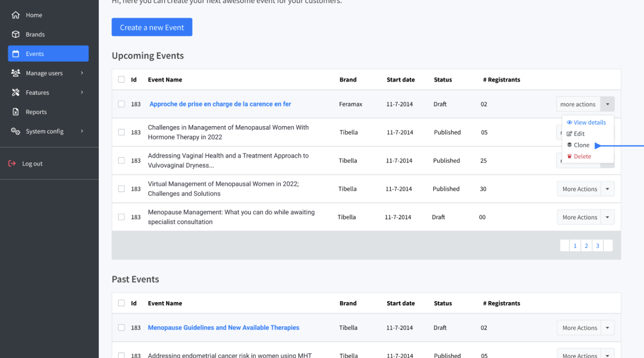
Task: Go to pagination page 1
Action: [575, 246]
